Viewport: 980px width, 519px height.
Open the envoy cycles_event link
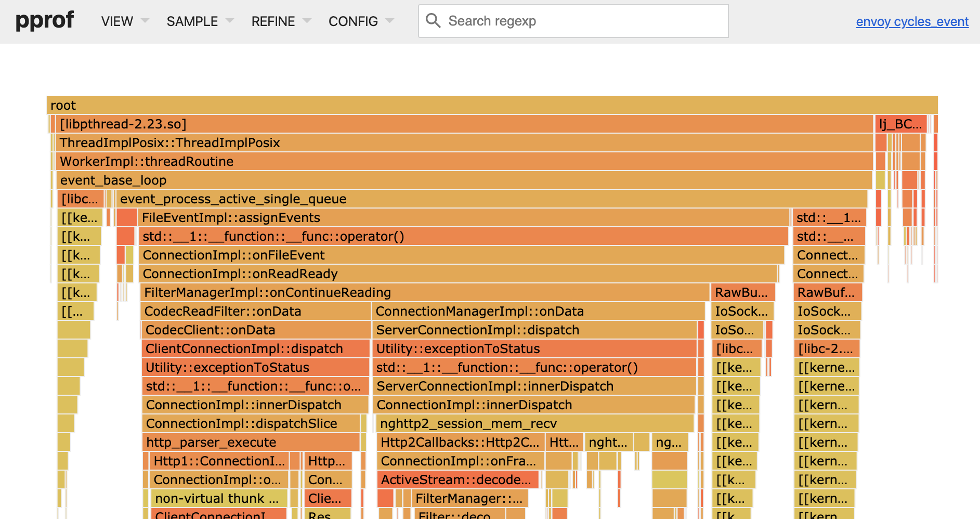(912, 22)
